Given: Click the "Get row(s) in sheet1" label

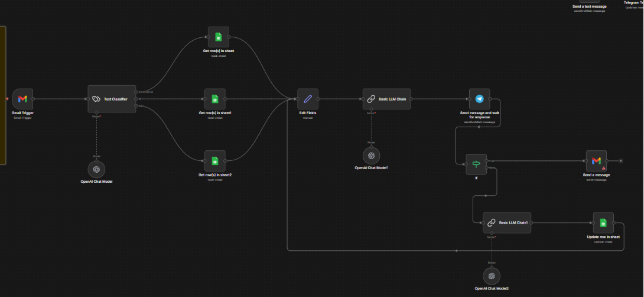Looking at the screenshot, I should pos(215,113).
